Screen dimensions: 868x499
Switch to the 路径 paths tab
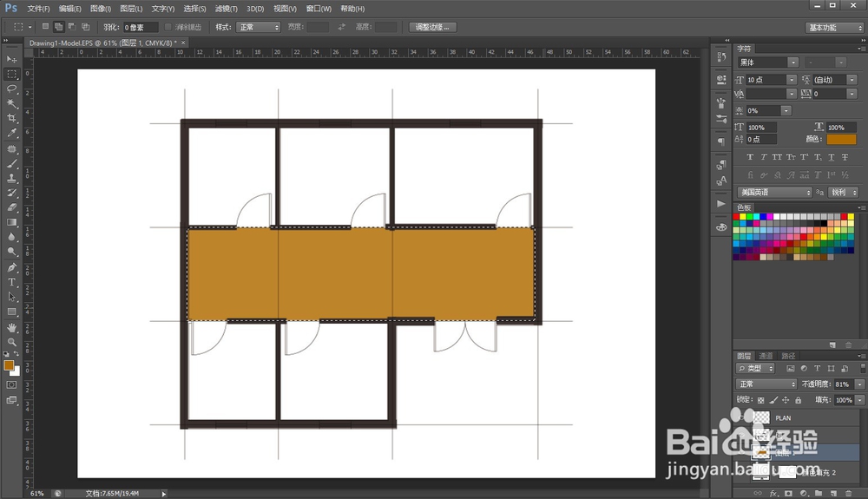pos(788,356)
